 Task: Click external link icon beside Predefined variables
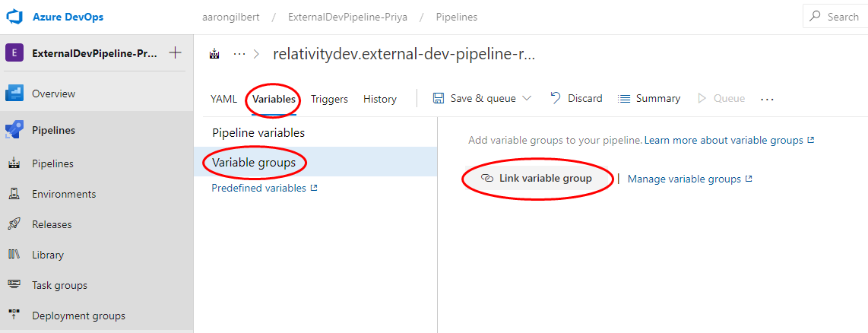314,188
